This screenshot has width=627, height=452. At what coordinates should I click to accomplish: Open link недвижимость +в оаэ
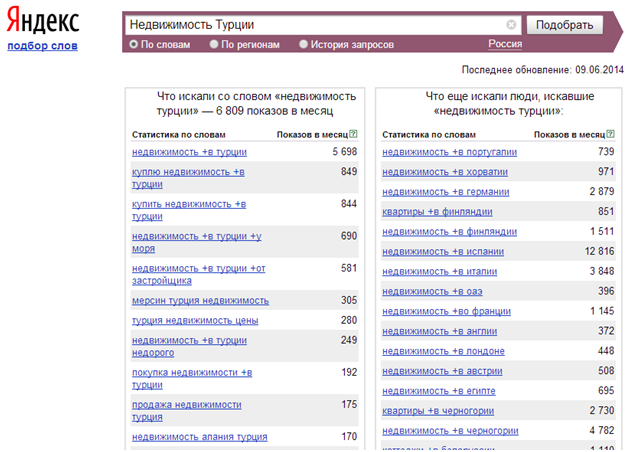[x=432, y=292]
